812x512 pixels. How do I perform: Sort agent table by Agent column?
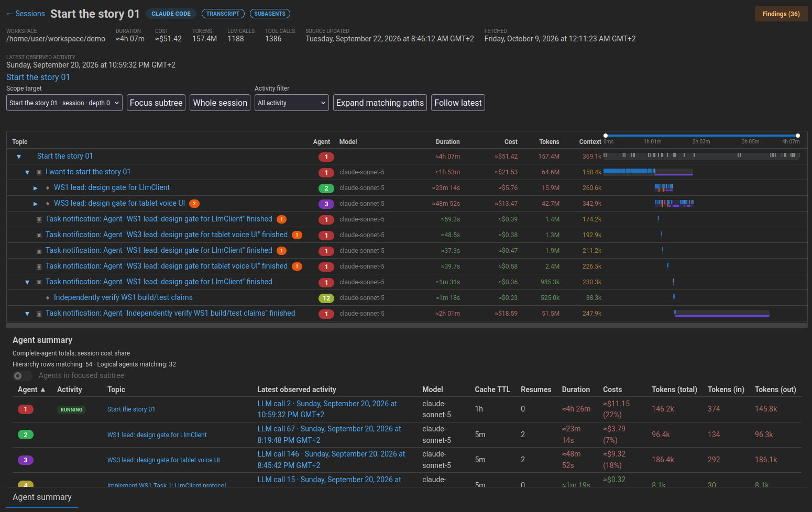(31, 389)
